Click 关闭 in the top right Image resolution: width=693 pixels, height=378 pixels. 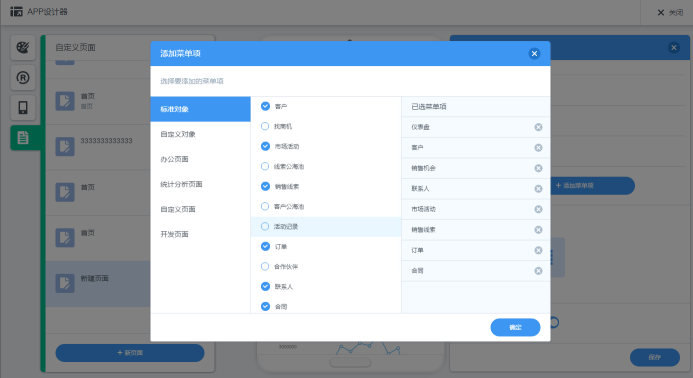click(670, 13)
